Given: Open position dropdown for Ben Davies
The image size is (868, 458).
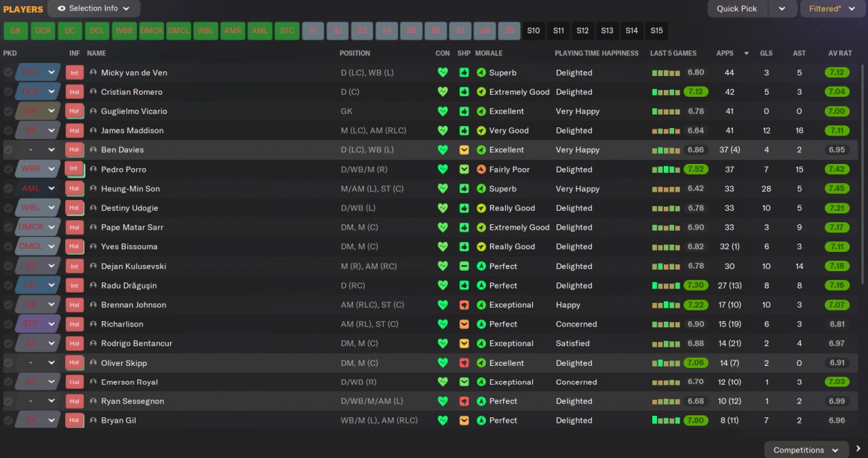Looking at the screenshot, I should point(52,150).
